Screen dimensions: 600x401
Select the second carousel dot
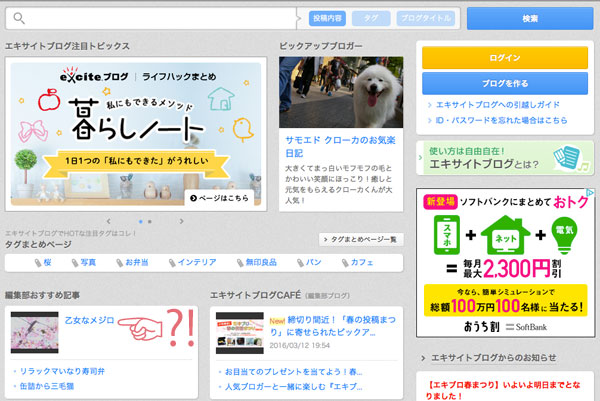150,222
